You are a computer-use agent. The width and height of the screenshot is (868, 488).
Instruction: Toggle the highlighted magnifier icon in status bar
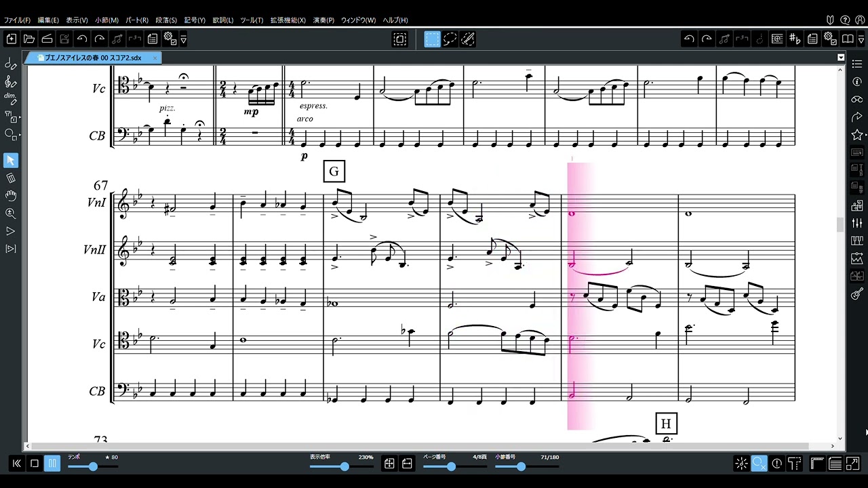pos(759,464)
